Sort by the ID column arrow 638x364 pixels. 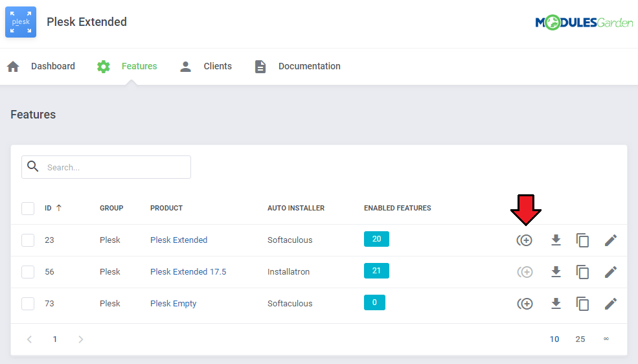(x=58, y=208)
